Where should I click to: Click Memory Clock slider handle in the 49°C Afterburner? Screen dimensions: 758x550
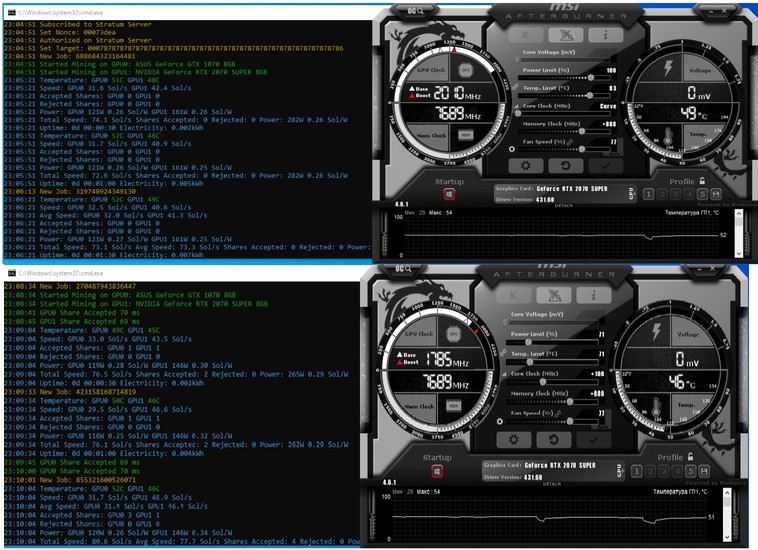coord(582,131)
